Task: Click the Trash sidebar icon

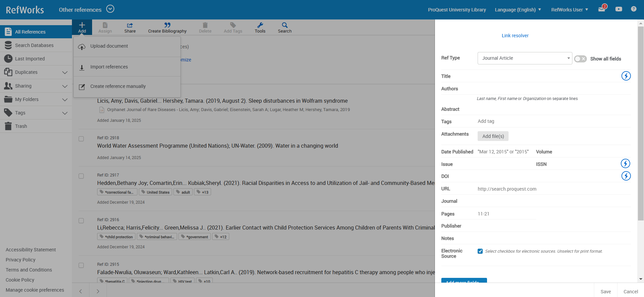Action: click(8, 126)
